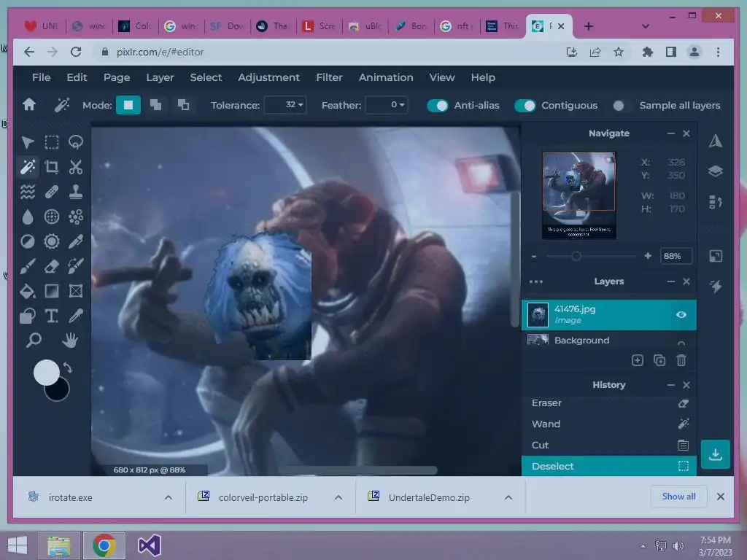This screenshot has height=560, width=747.
Task: Enable Sample all layers switch
Action: click(623, 105)
